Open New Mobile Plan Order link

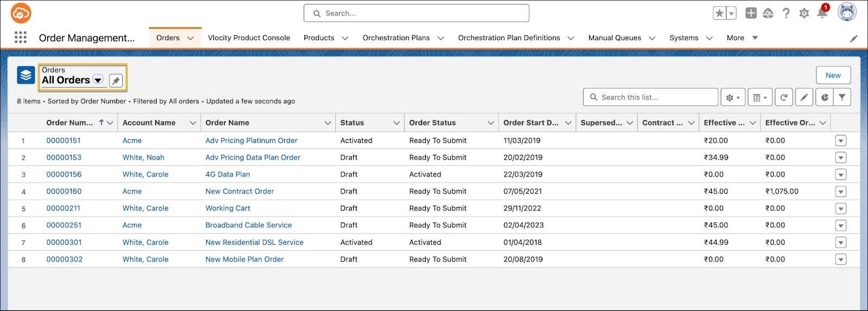click(x=244, y=259)
